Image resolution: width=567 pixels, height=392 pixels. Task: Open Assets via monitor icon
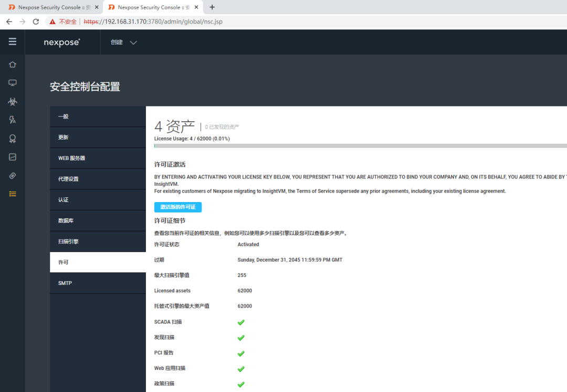(x=12, y=83)
